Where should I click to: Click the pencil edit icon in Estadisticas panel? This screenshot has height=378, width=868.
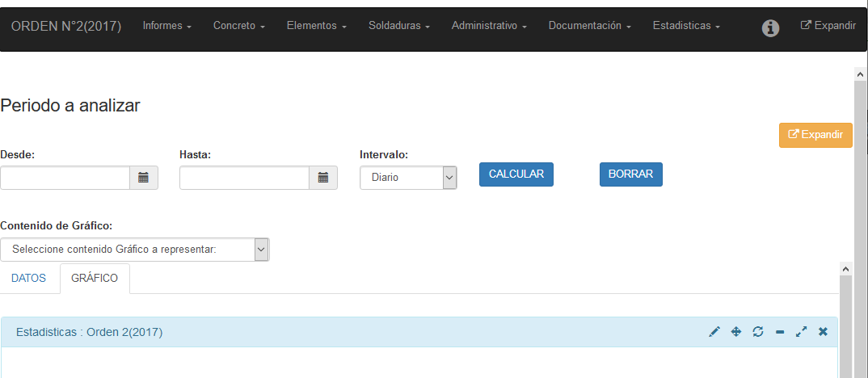coord(714,332)
